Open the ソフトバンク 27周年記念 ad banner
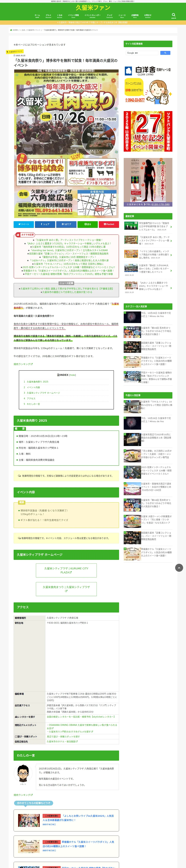Viewport: 186px width, 868px height. pos(148,131)
